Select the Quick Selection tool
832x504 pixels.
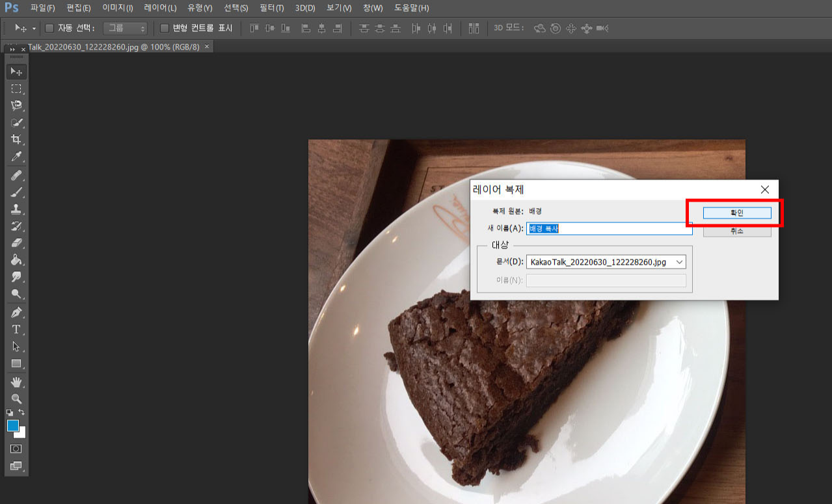coord(16,122)
